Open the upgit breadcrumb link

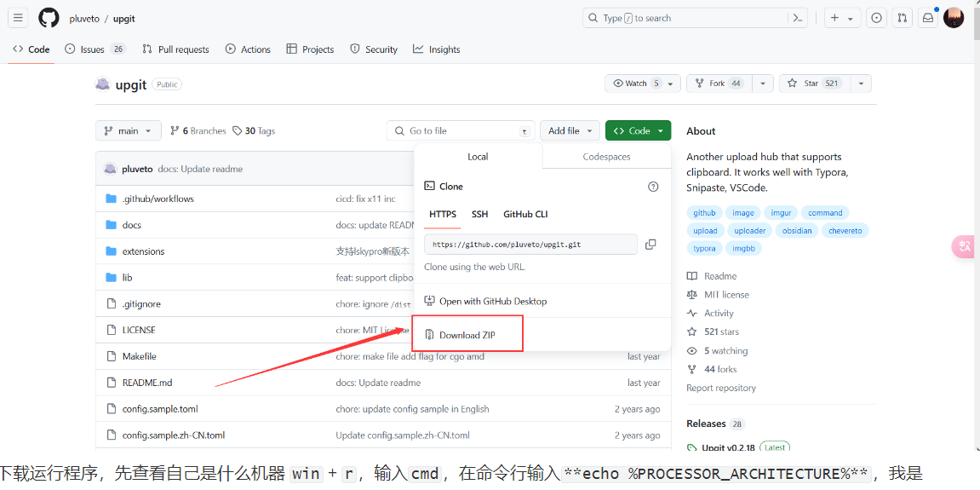[x=123, y=19]
